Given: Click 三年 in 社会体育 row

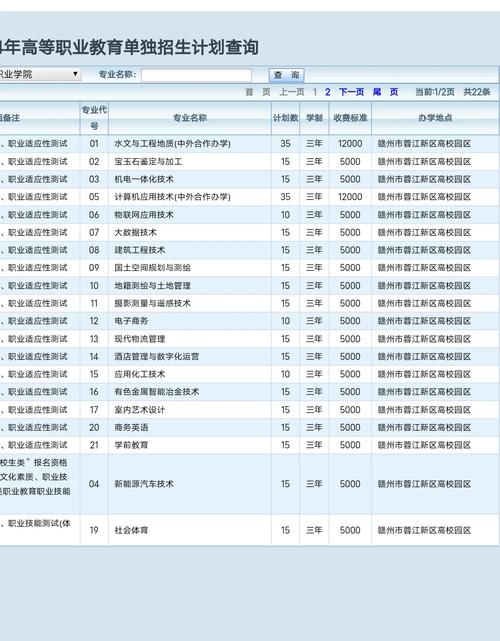Looking at the screenshot, I should [314, 530].
